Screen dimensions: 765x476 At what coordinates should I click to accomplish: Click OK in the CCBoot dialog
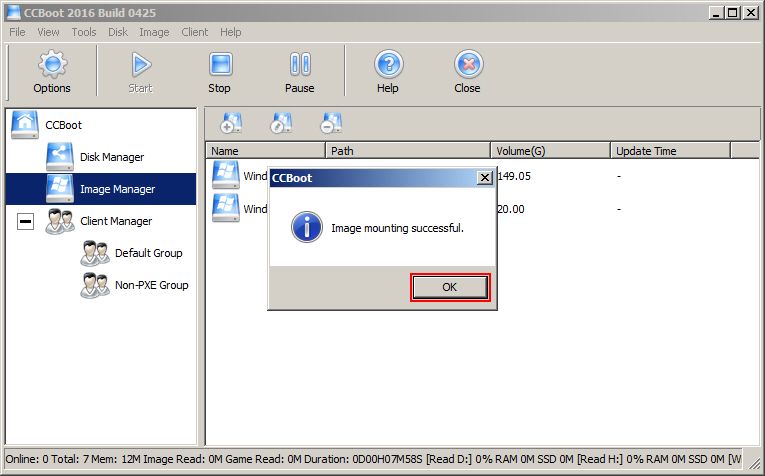450,287
